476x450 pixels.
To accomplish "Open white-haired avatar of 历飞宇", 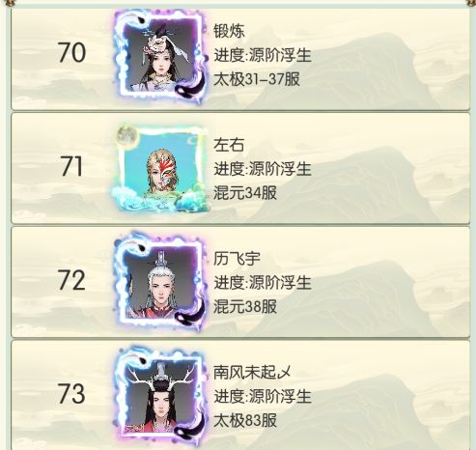I will pyautogui.click(x=160, y=281).
